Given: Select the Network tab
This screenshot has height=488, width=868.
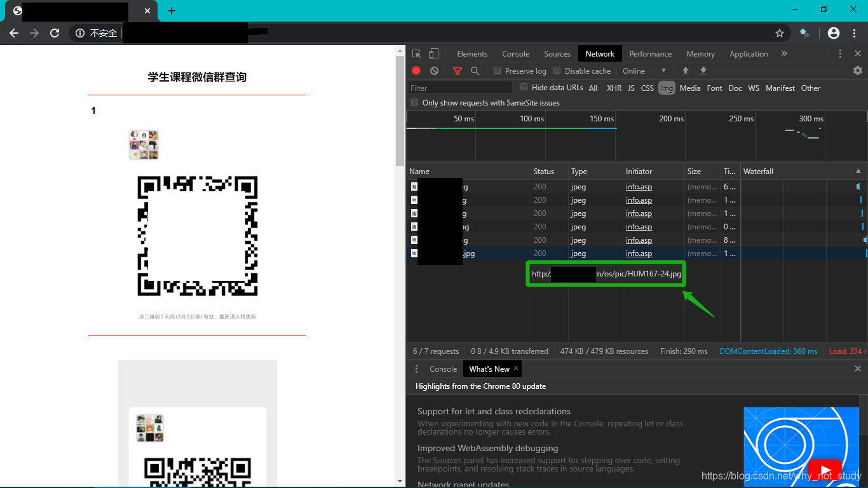Looking at the screenshot, I should point(600,54).
